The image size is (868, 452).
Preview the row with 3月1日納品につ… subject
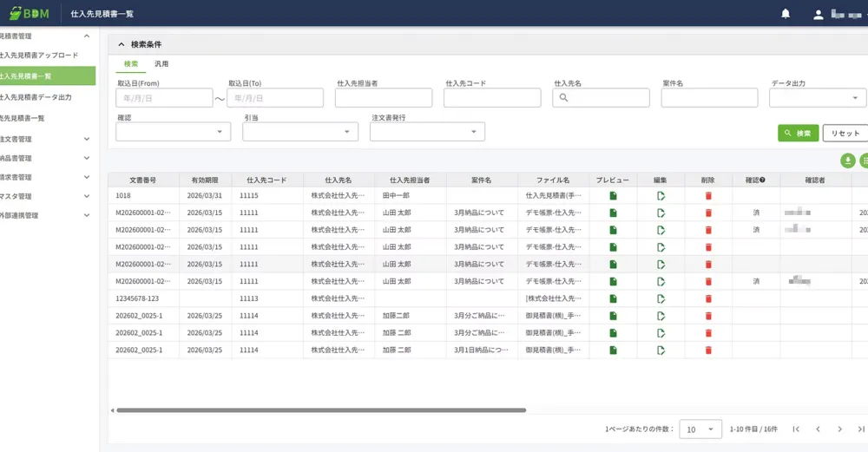613,350
